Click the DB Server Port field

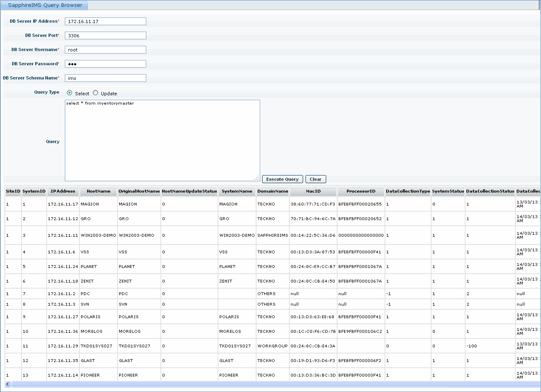coord(105,36)
